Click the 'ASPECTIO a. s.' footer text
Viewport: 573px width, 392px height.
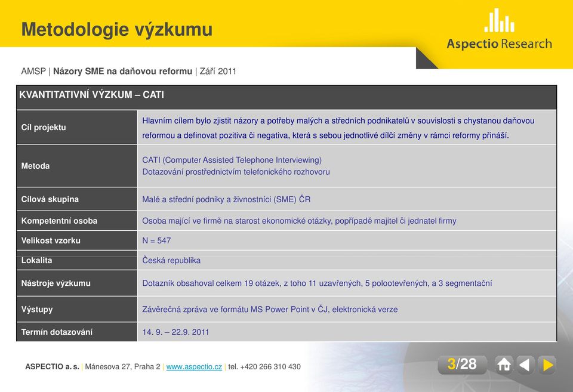pos(53,366)
